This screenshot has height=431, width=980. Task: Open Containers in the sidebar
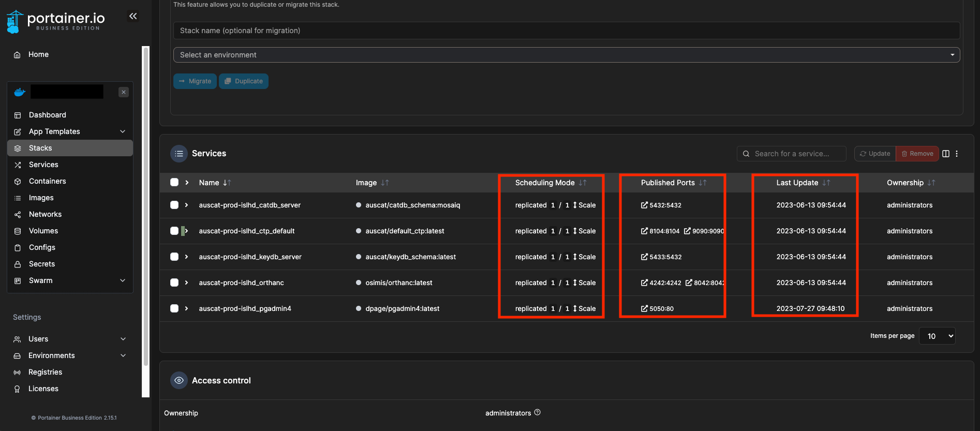click(x=70, y=181)
